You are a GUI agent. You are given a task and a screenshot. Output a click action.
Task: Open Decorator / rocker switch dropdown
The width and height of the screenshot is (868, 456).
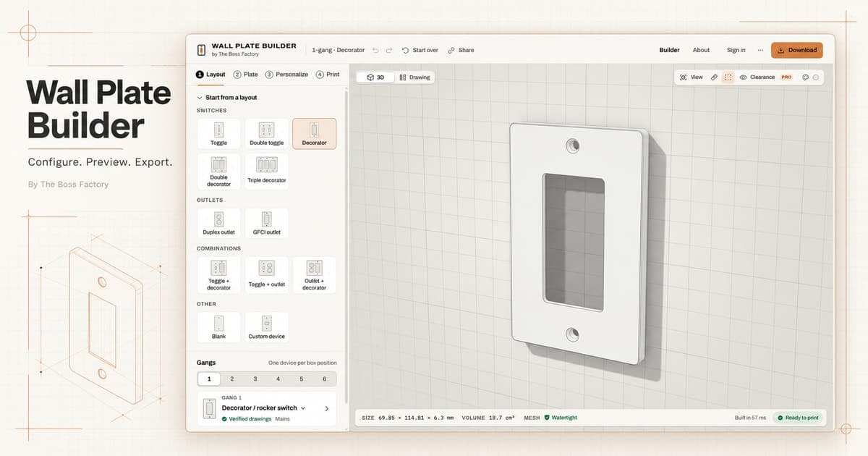[x=263, y=408]
